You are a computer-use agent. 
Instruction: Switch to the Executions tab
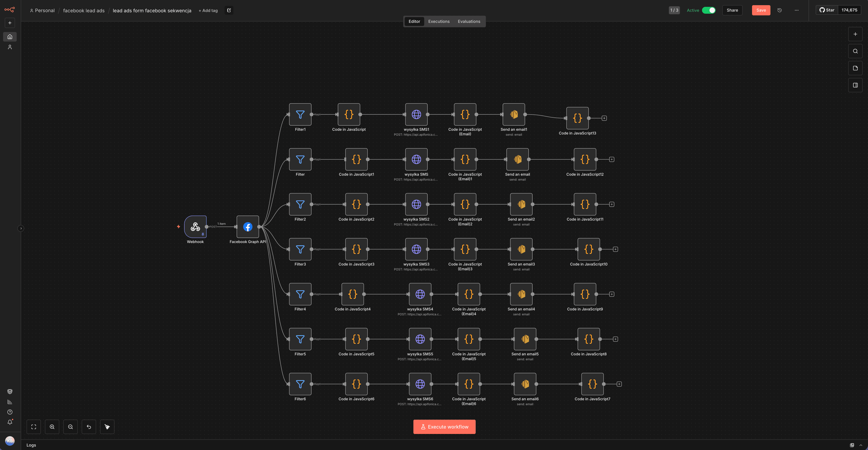[x=439, y=21]
